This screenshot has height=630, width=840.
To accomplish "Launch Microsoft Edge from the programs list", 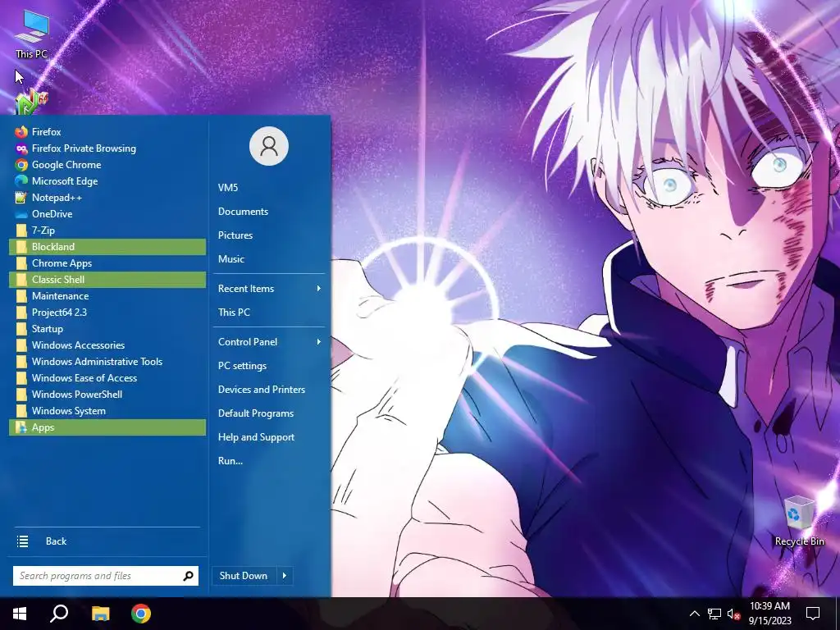I will click(107, 181).
